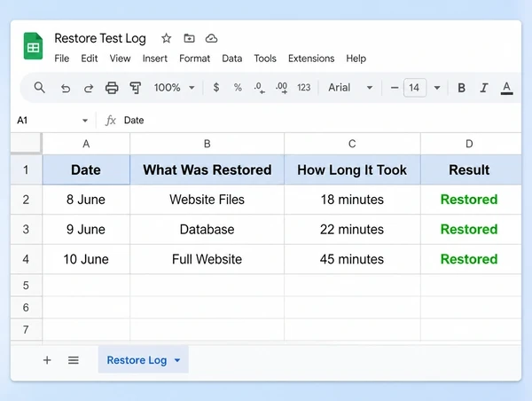Open the zoom 100% dropdown

174,88
